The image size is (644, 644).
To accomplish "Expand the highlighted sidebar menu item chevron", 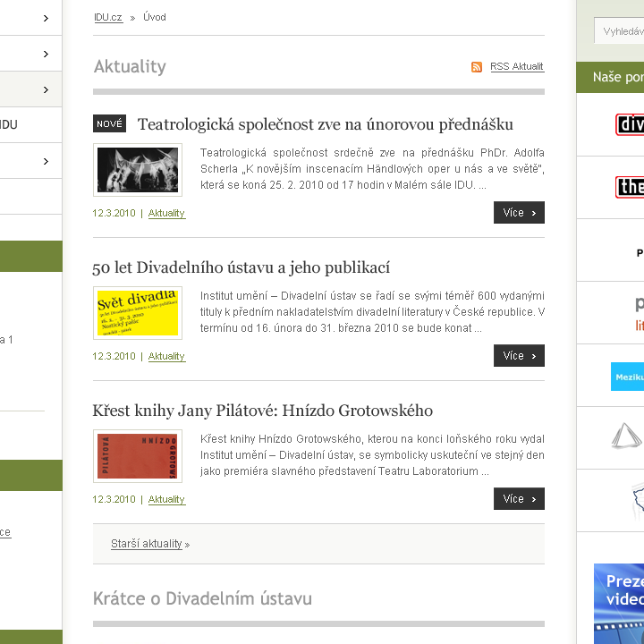I will [46, 89].
